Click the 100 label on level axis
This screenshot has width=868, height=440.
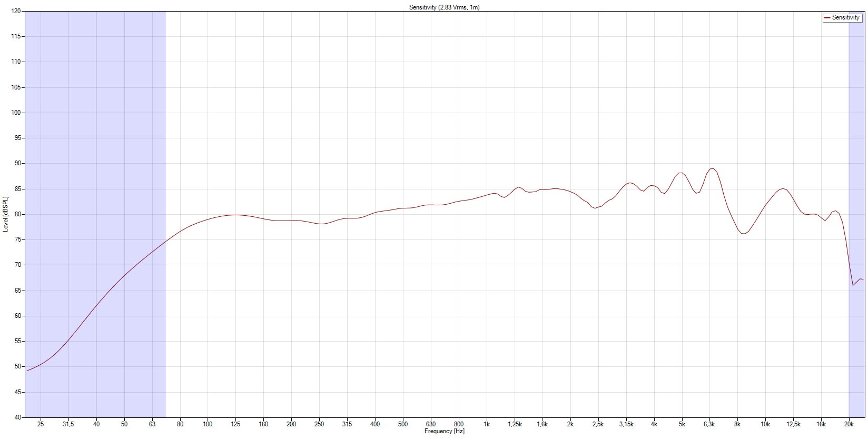click(16, 113)
